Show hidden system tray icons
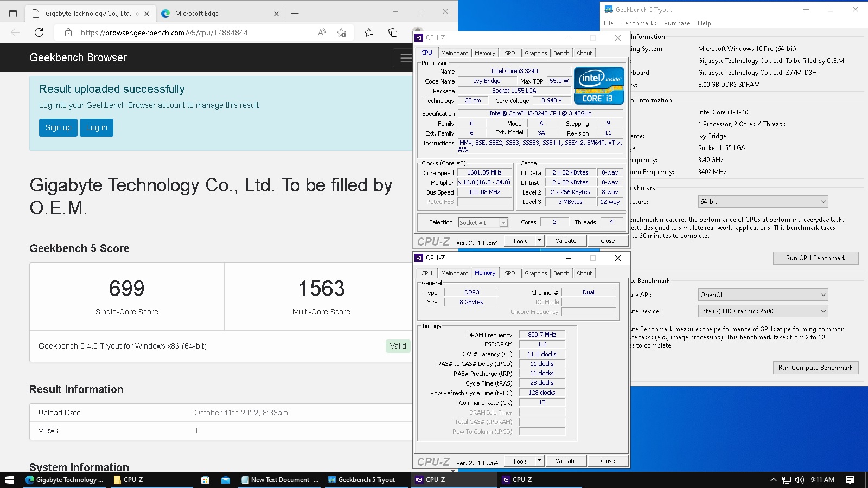The height and width of the screenshot is (488, 868). (773, 480)
